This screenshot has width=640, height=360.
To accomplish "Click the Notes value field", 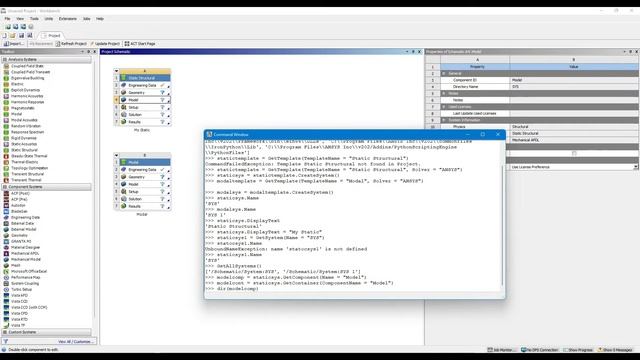I will [x=573, y=100].
